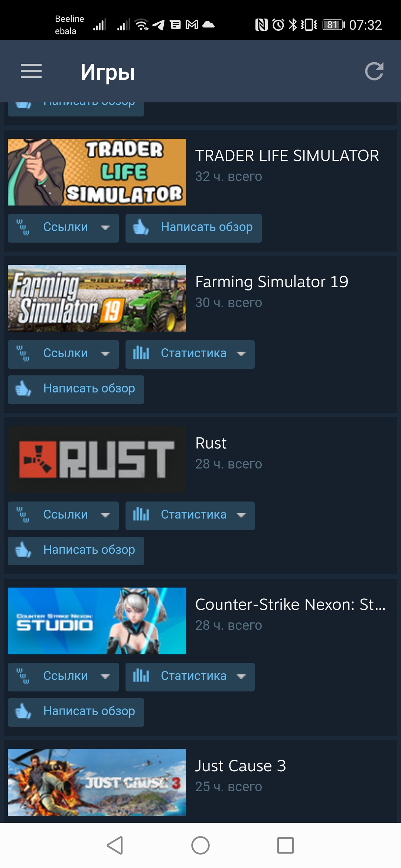Tap thumbs-up icon under Counter-Strike Nexon

(x=23, y=711)
